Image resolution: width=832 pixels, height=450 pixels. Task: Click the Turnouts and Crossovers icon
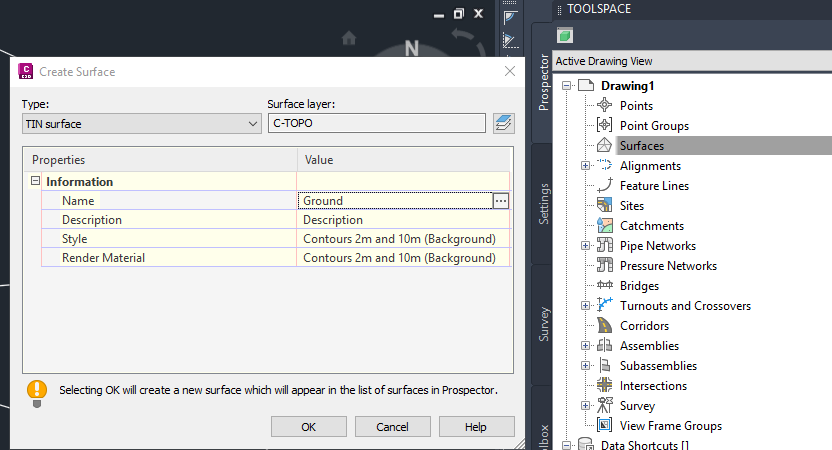[604, 305]
